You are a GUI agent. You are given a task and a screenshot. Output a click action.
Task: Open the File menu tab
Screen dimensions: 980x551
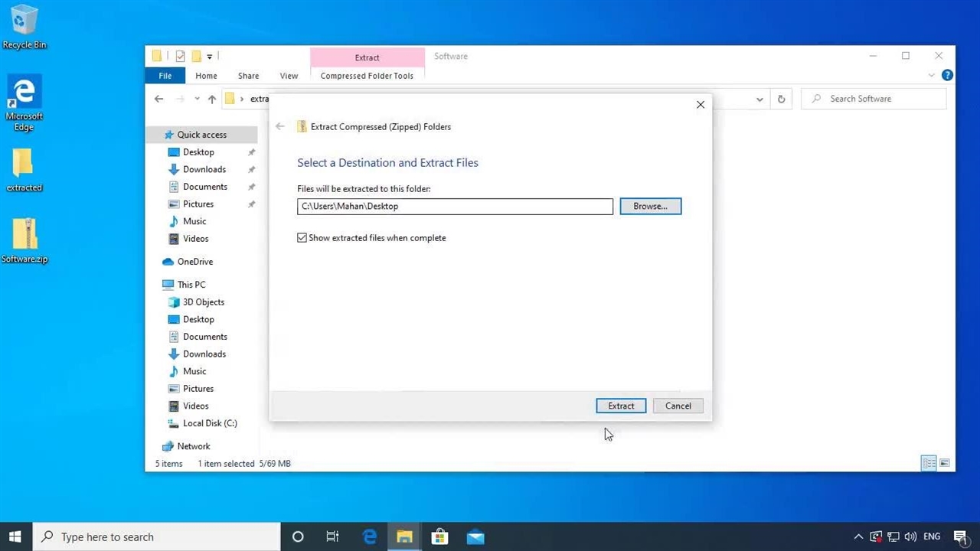pos(165,76)
